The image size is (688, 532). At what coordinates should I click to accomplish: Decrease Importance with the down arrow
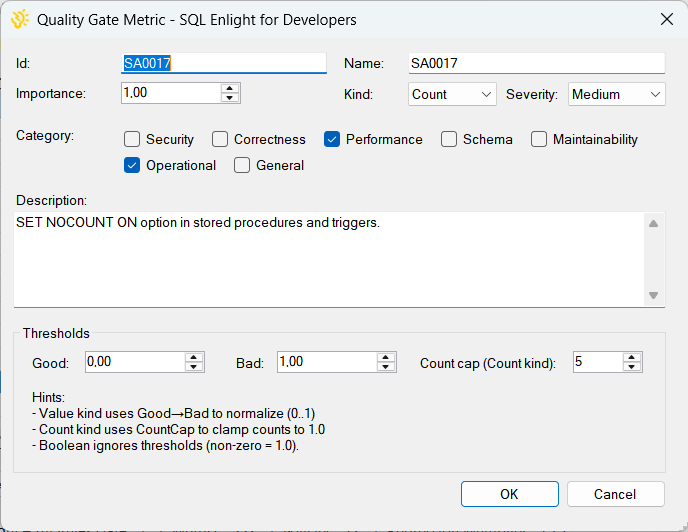coord(230,98)
